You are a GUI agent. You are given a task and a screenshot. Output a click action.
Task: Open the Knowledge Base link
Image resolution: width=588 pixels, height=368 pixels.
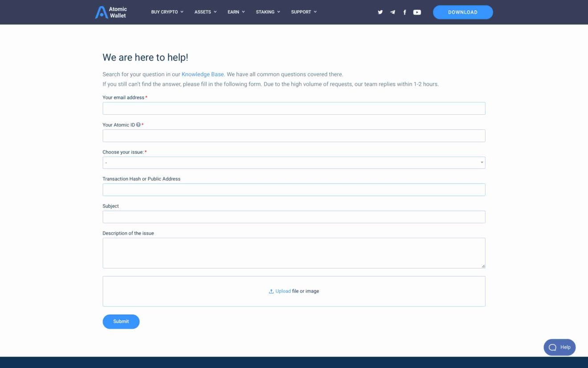[x=203, y=74]
